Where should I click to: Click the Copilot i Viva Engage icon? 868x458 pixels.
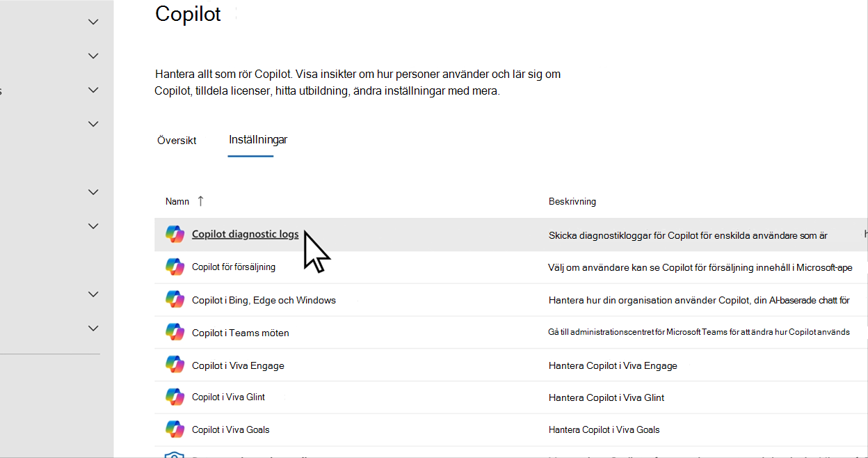175,365
